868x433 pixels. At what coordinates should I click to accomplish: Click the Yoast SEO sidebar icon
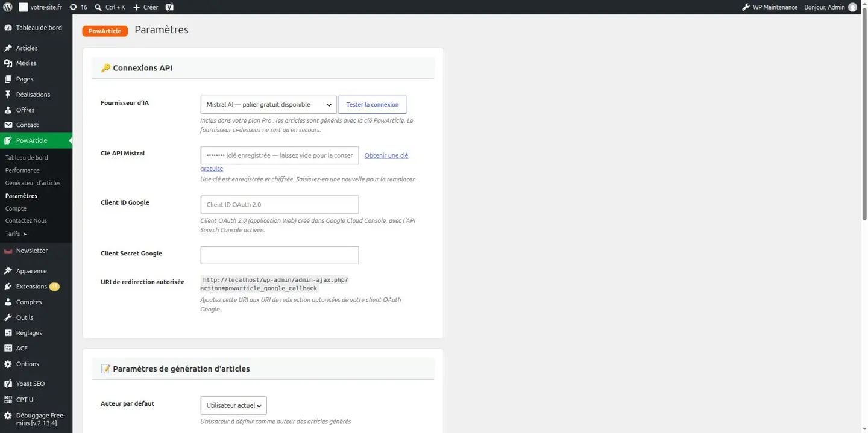(x=8, y=384)
